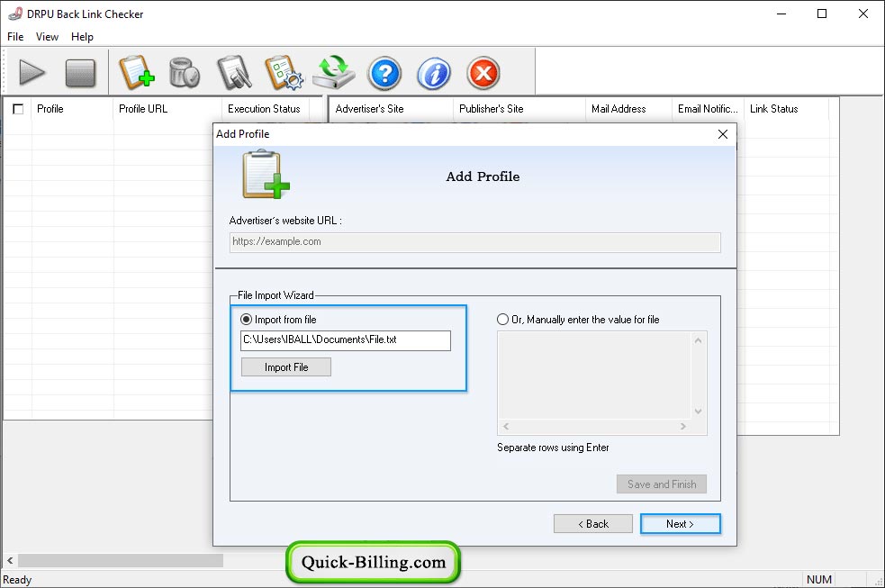The image size is (885, 588).
Task: Open Help with the blue question-mark icon
Action: click(x=384, y=73)
